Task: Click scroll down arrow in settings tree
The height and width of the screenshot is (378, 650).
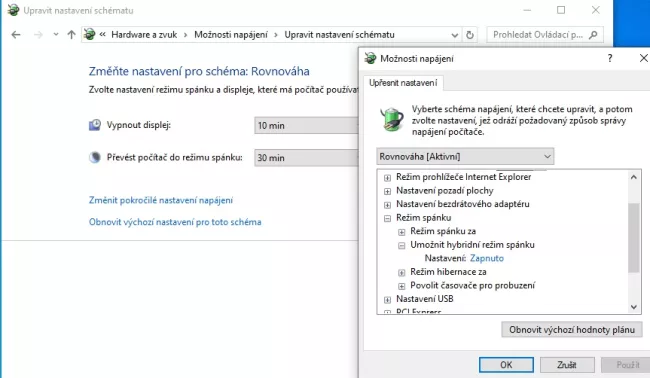Action: [x=633, y=307]
